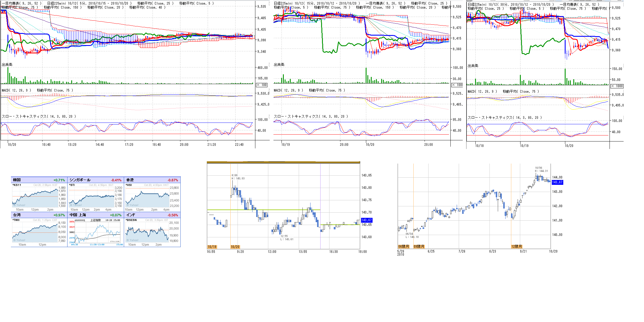
Task: Click the 韓国 header in Asia markets panel
Action: tap(17, 180)
